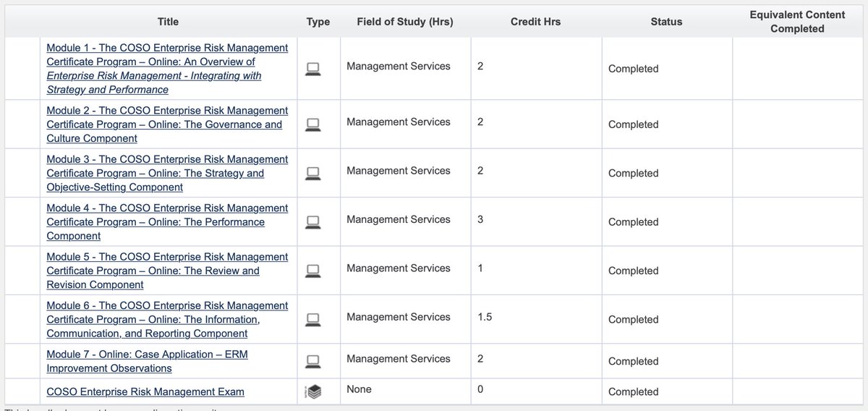868x411 pixels.
Task: Click the laptop type icon for Module 7
Action: (x=312, y=360)
